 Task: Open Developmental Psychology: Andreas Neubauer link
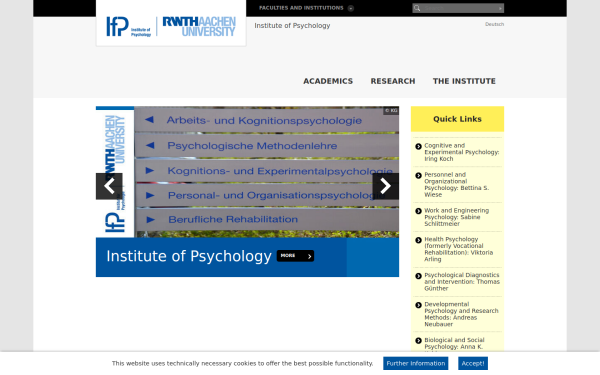[x=461, y=314]
